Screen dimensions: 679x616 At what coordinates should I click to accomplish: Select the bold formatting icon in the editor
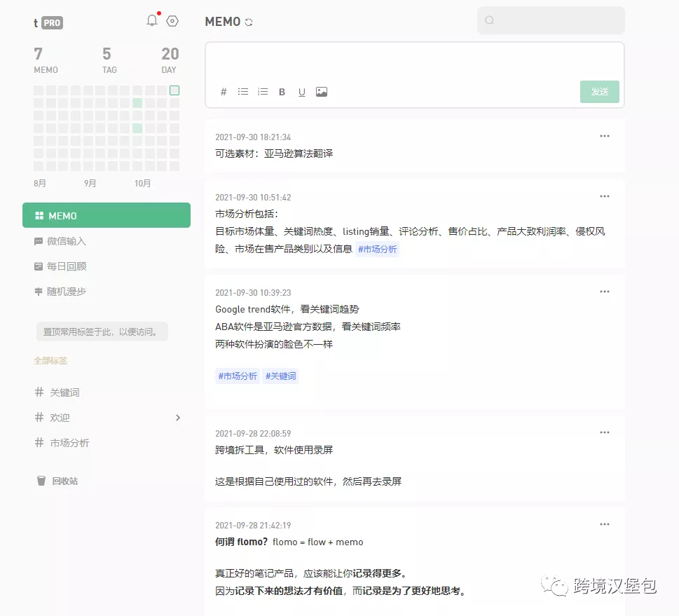pos(282,92)
